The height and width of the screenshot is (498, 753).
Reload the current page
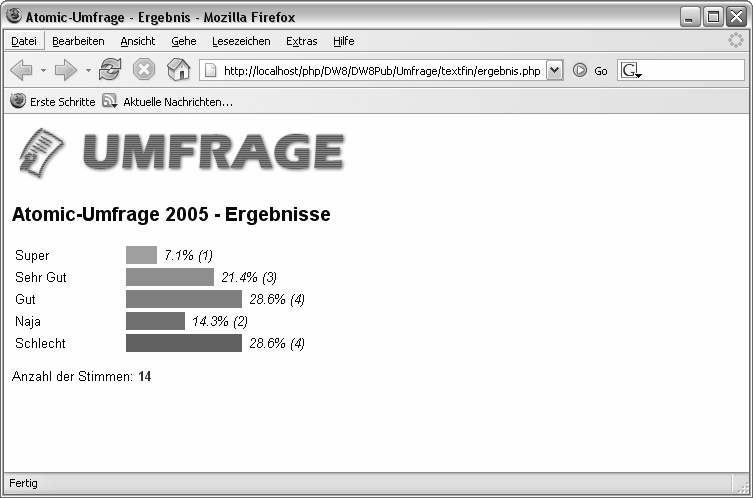point(110,70)
